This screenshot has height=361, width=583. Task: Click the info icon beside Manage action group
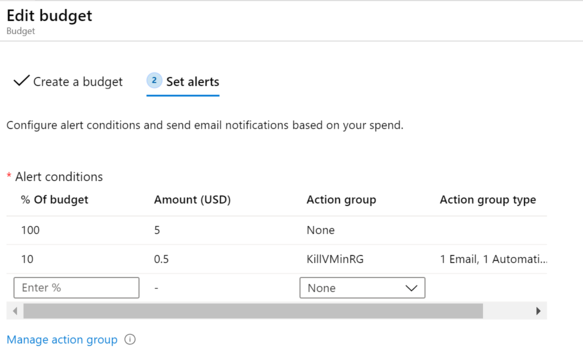(130, 339)
